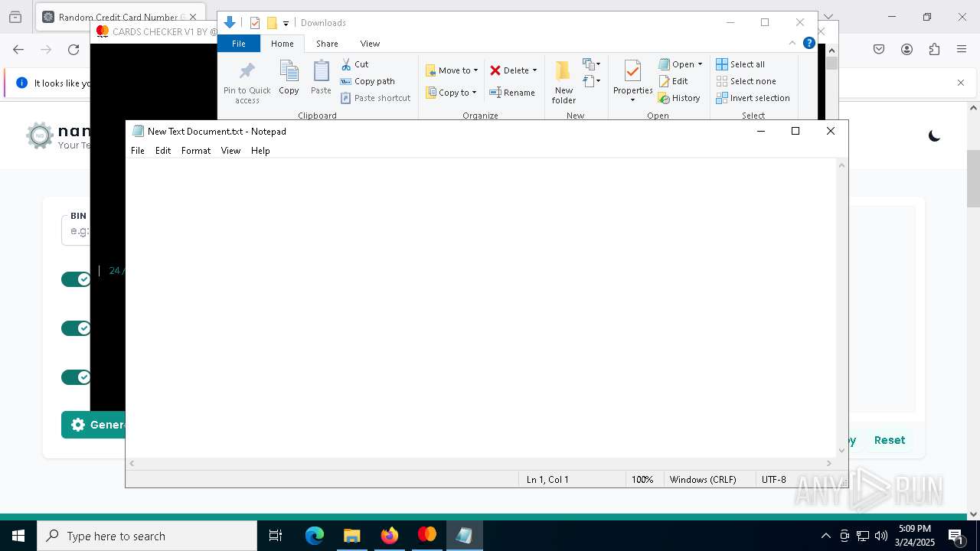Click the Rename button in Organize group

click(x=512, y=93)
